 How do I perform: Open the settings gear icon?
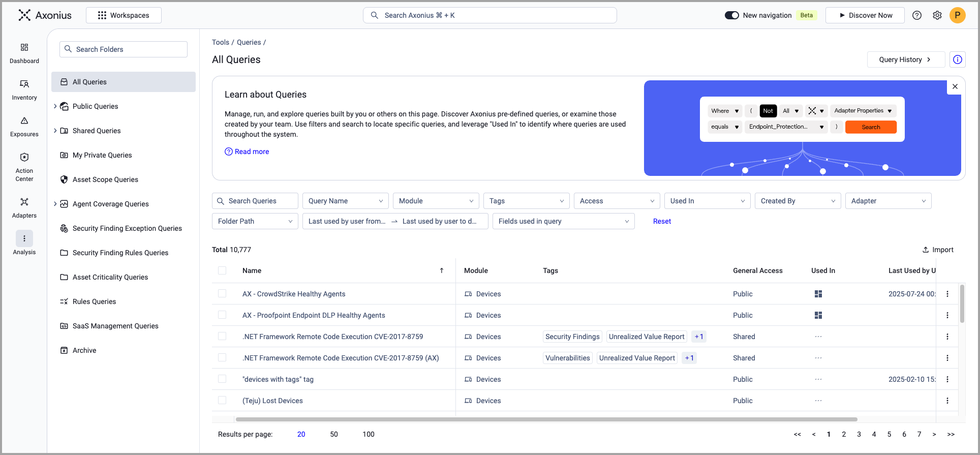937,15
